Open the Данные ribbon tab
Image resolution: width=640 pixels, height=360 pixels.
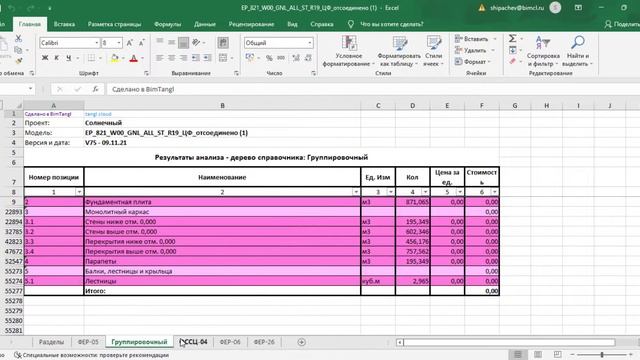[x=205, y=24]
